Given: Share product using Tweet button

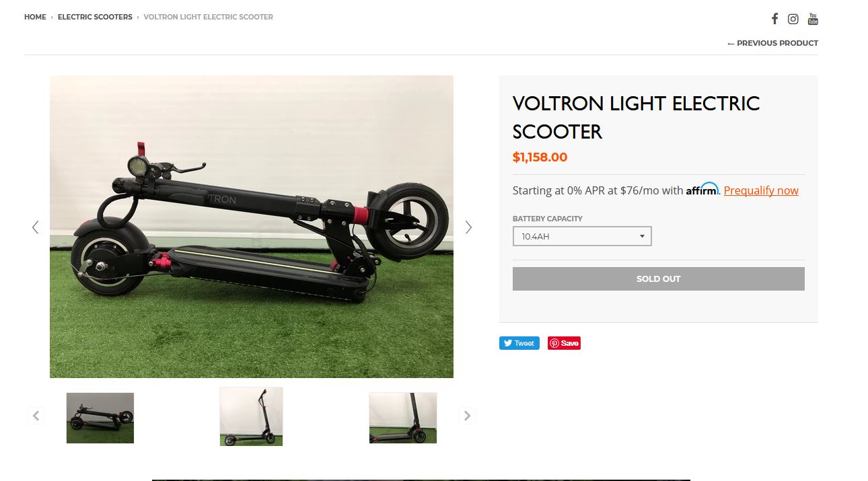Looking at the screenshot, I should [519, 343].
